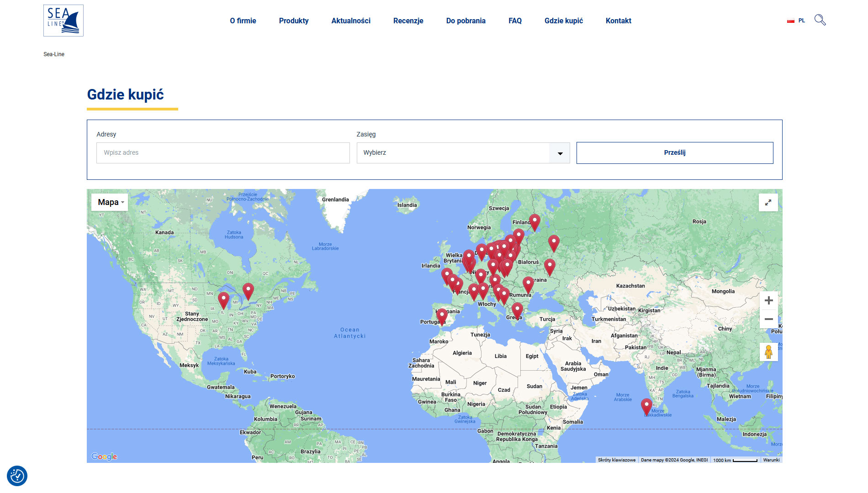Click the map pin in Finland

[x=534, y=222]
